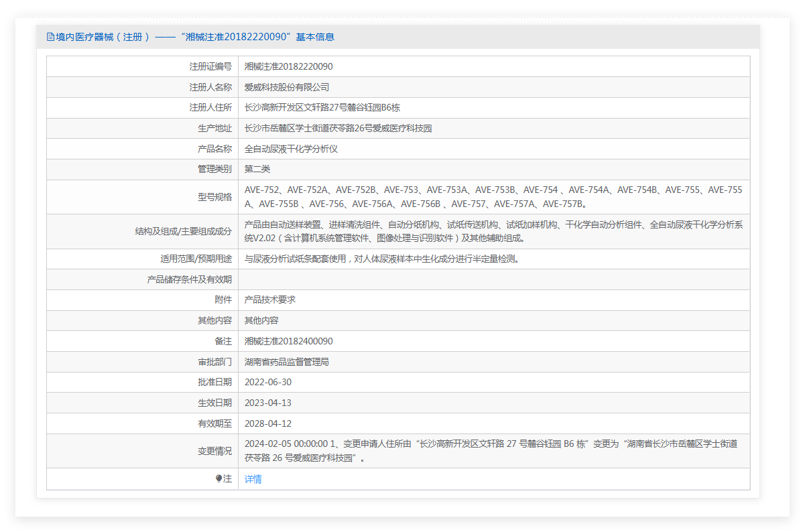This screenshot has height=532, width=805.
Task: Select 其他内容 value cell
Action: coord(494,320)
